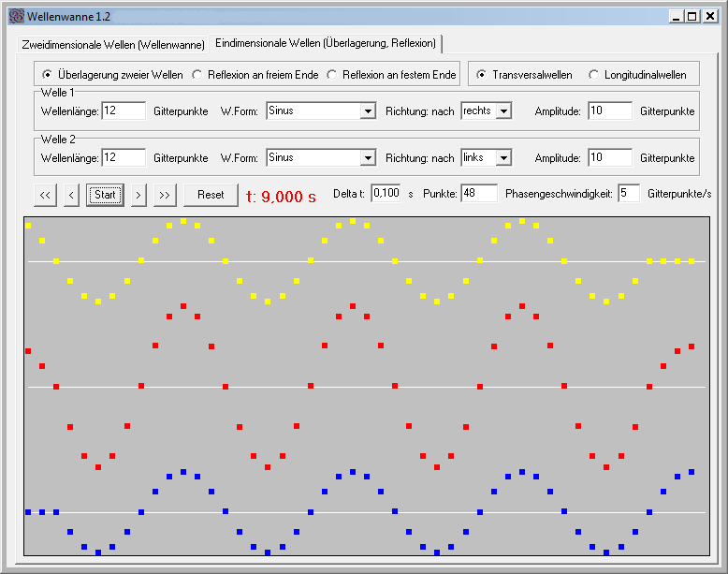Screen dimensions: 728x574
Task: Switch to Zweidimensionale Wellen tab
Action: (113, 45)
